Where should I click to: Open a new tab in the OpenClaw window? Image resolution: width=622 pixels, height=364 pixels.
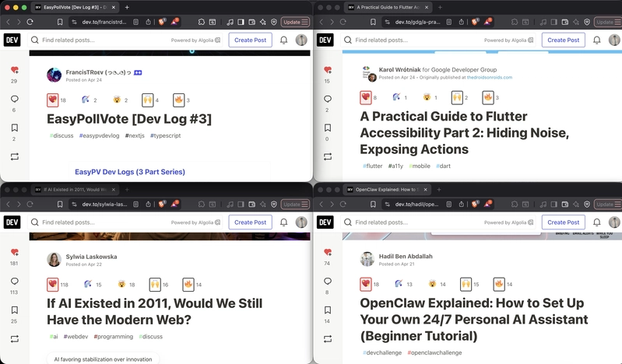(x=439, y=190)
